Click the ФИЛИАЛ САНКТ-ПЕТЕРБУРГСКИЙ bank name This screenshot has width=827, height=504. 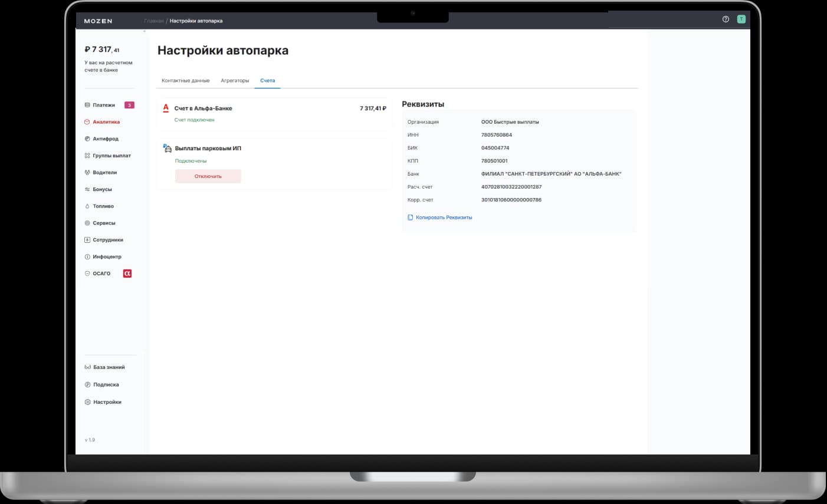point(552,174)
